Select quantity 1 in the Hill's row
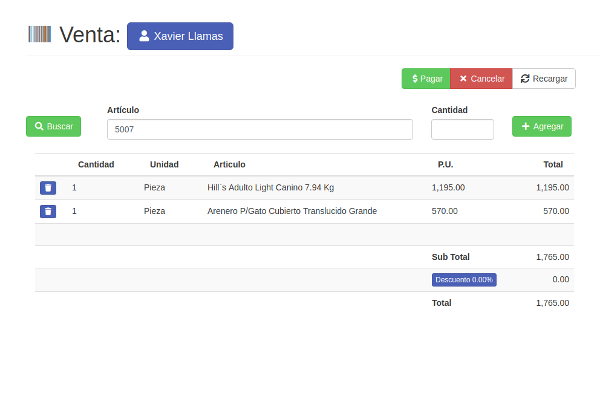This screenshot has width=600, height=400. click(x=74, y=188)
